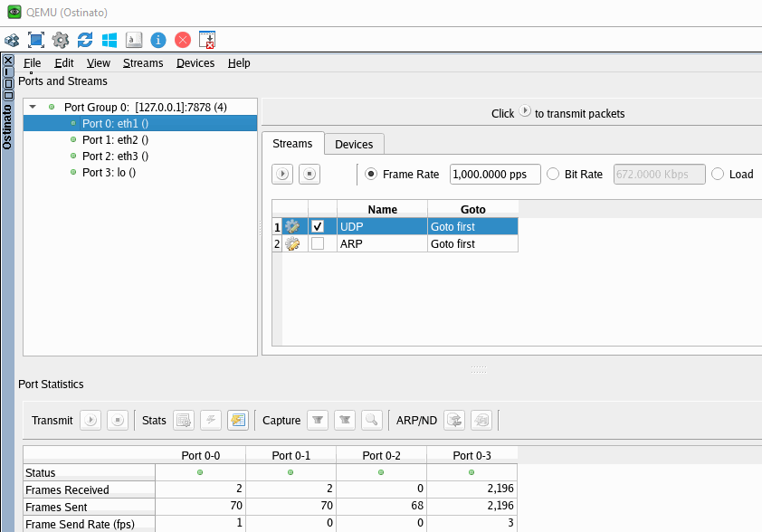Viewport: 762px width, 532px height.
Task: Click the Stats filter/view icon
Action: (238, 420)
